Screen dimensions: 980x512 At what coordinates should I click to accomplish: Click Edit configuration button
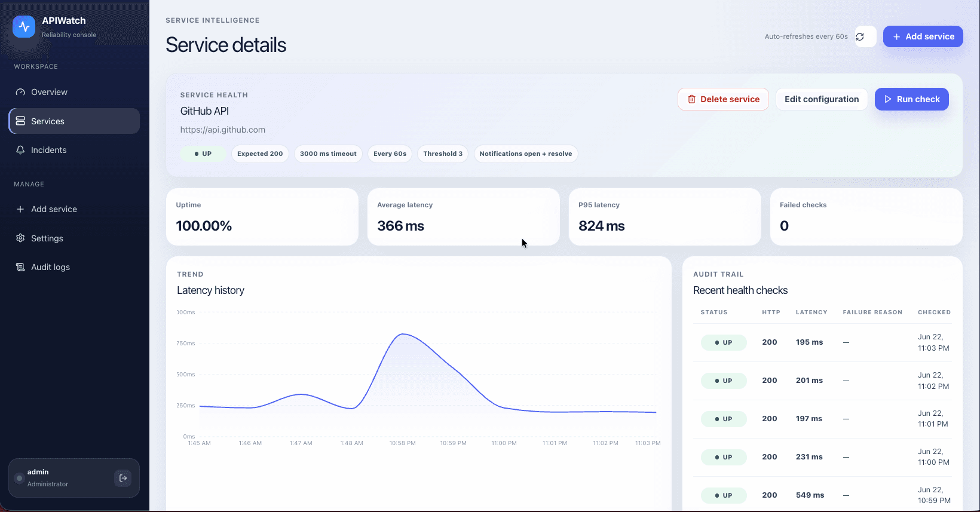822,99
